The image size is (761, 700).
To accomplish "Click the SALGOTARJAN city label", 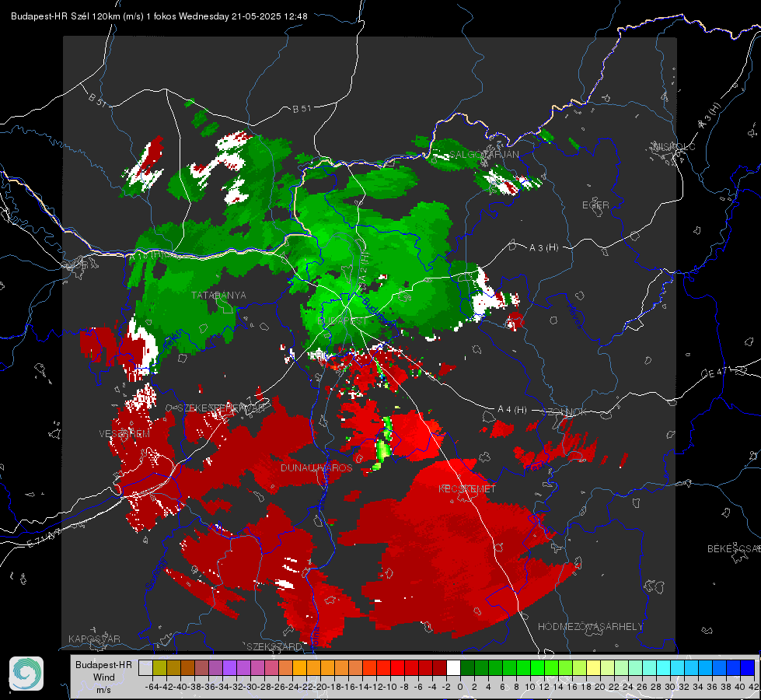I will pyautogui.click(x=483, y=155).
